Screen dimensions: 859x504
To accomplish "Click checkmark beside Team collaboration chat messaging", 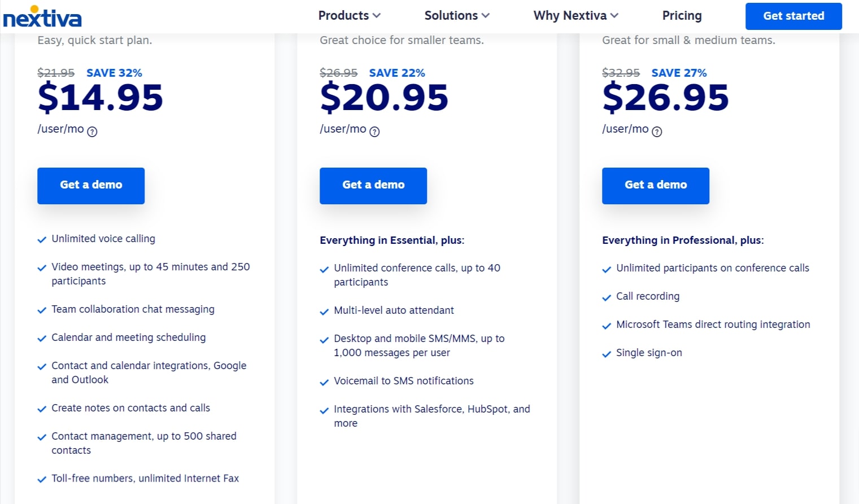I will click(42, 310).
